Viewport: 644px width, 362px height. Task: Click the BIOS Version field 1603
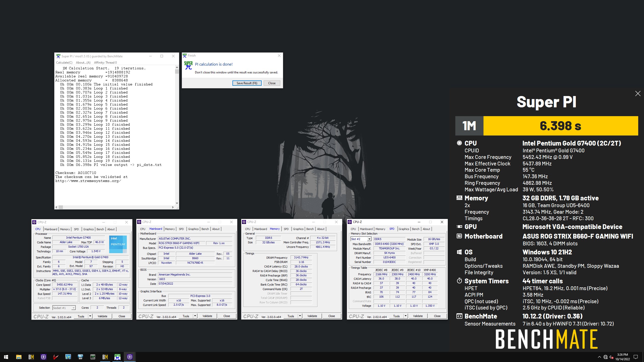pos(195,279)
